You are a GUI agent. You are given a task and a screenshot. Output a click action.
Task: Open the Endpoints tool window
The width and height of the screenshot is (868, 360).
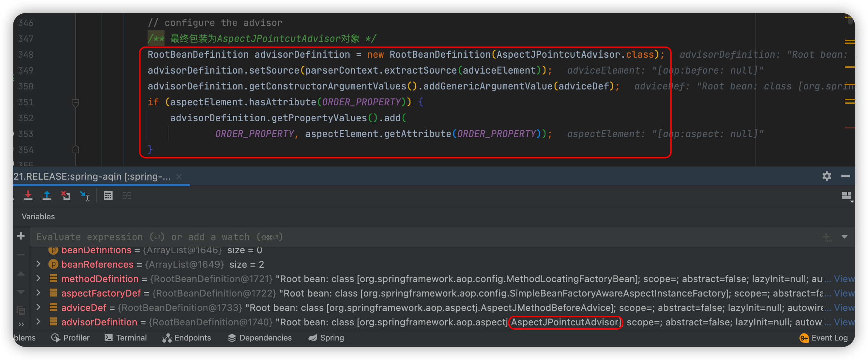point(187,338)
